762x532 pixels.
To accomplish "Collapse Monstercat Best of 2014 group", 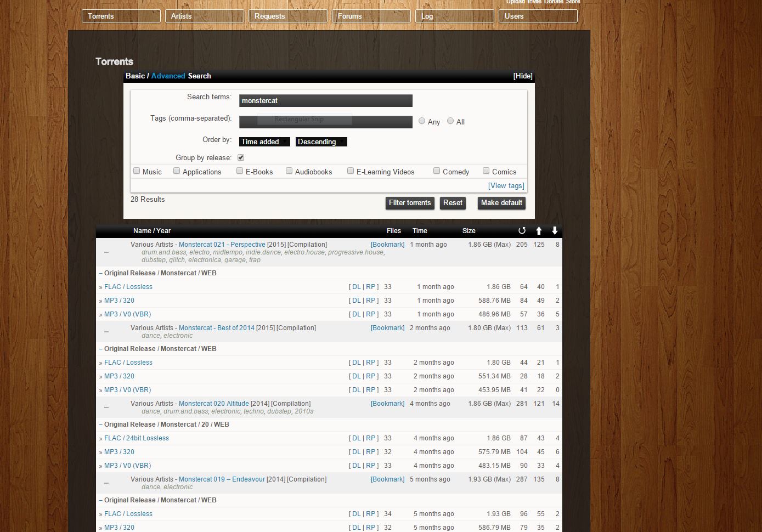I will [106, 332].
